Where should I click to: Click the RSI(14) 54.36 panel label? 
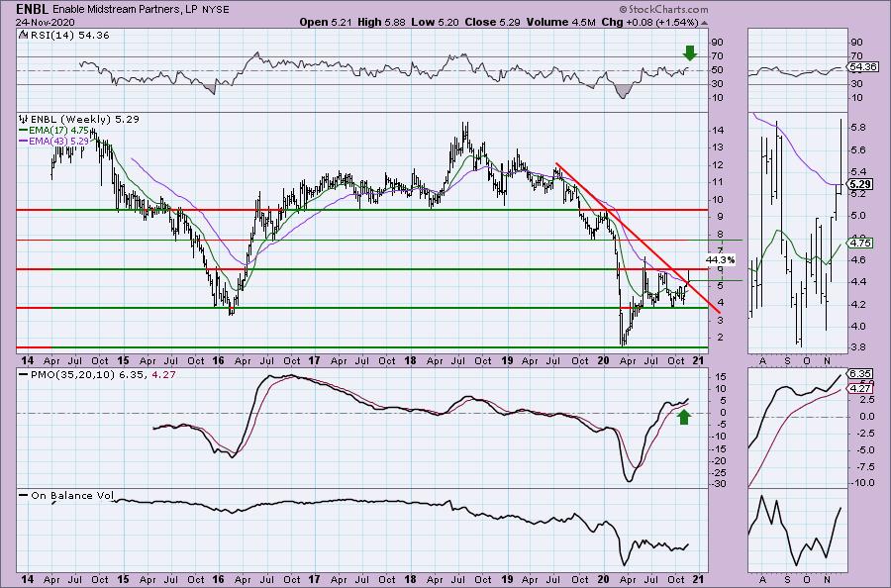(x=69, y=35)
